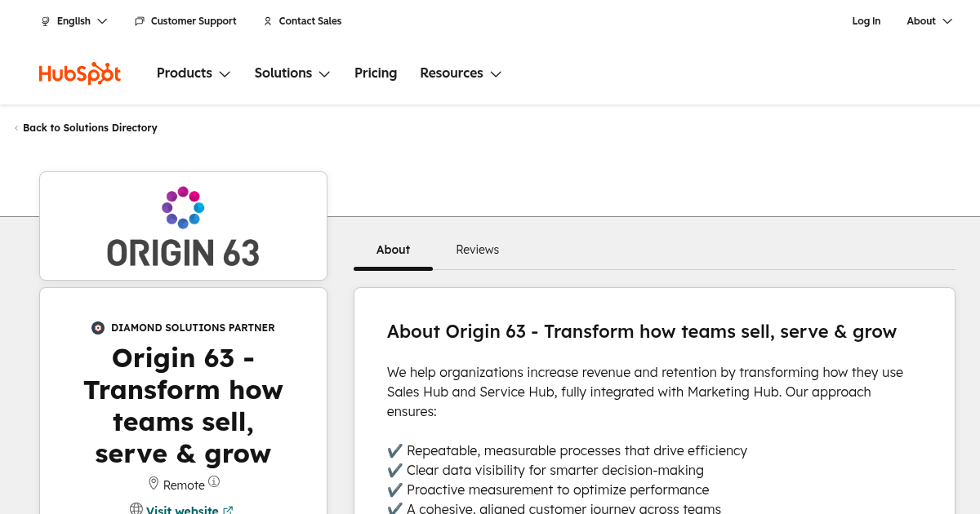The width and height of the screenshot is (980, 514).
Task: Expand the About menu in top bar
Action: tap(929, 21)
